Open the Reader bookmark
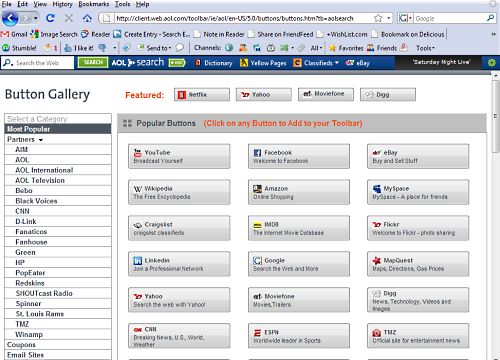Screen dimensions: 500x360 point(96,34)
